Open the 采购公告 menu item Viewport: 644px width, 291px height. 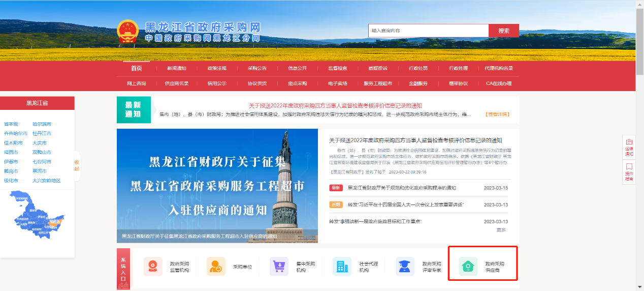[257, 69]
